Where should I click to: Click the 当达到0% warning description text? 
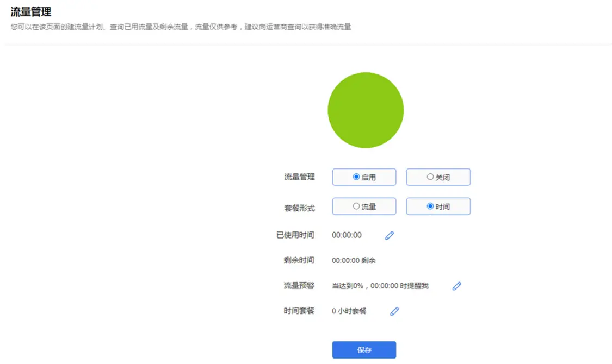click(381, 285)
